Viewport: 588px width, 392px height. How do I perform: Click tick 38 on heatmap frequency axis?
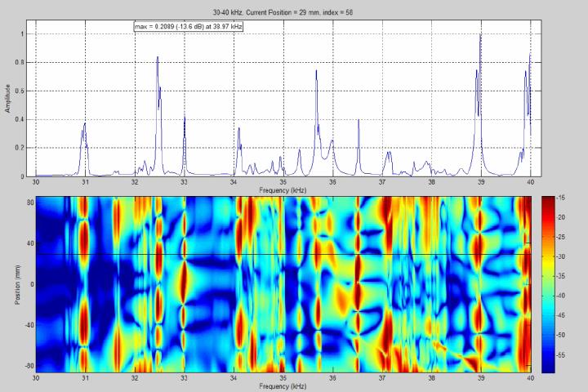432,378
